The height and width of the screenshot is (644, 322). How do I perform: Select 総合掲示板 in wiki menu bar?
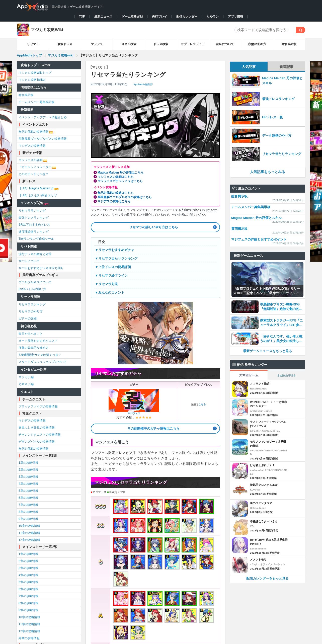point(289,44)
